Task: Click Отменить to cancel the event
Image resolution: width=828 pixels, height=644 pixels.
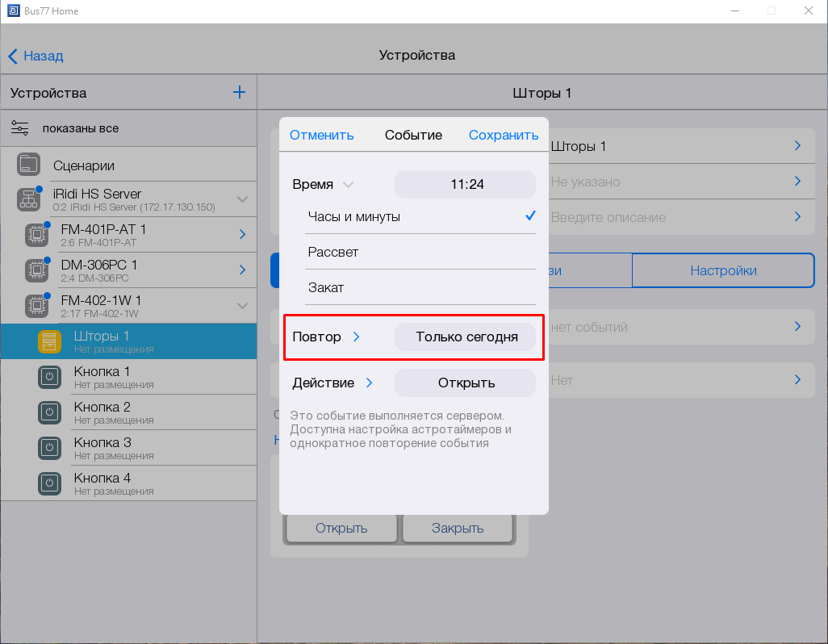Action: pos(321,135)
